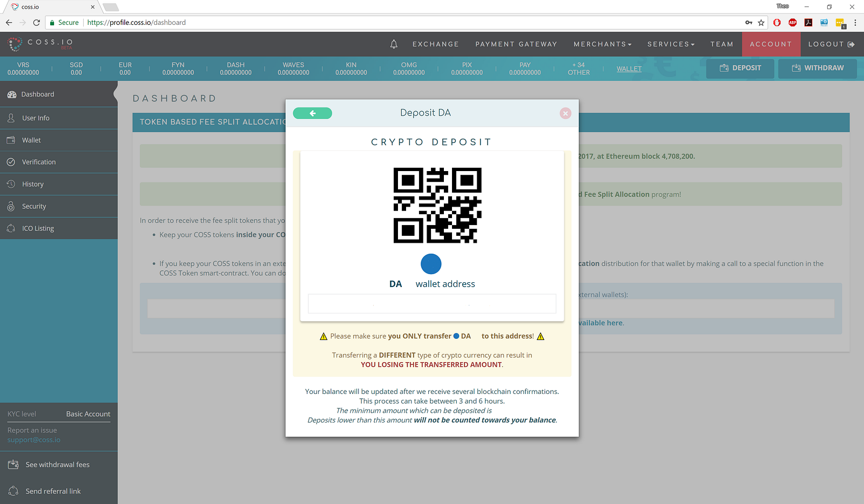Click the DASH balance
The image size is (864, 504).
pyautogui.click(x=236, y=69)
